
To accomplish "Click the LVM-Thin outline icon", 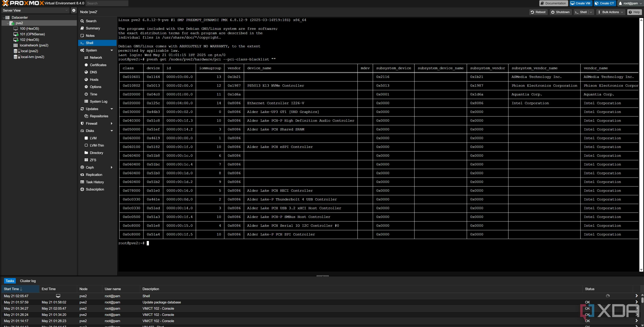I will 86,145.
